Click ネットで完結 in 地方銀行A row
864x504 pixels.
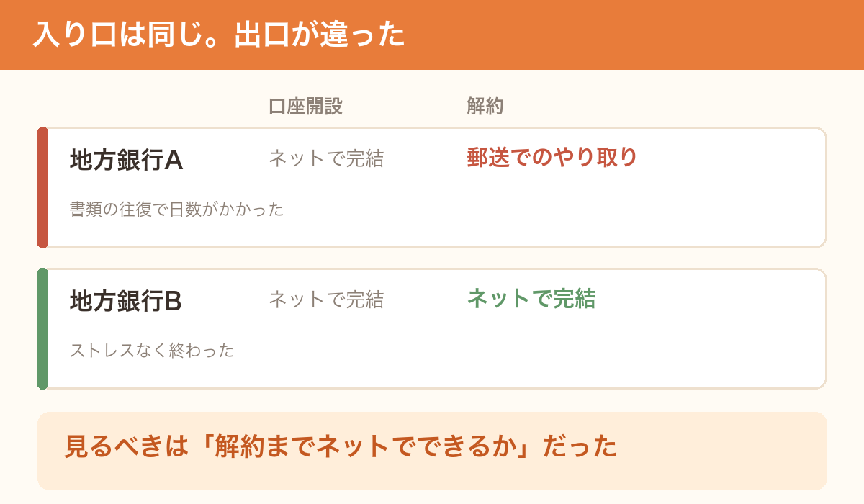[326, 158]
